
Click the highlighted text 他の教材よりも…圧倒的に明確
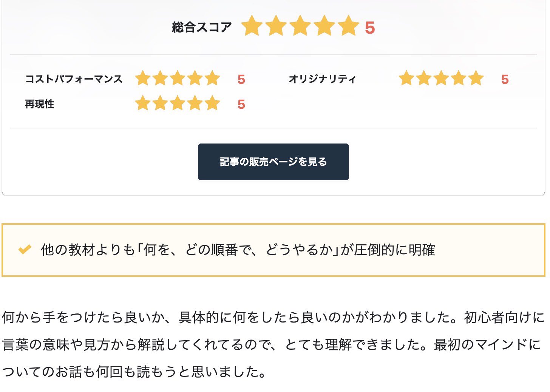pyautogui.click(x=238, y=250)
